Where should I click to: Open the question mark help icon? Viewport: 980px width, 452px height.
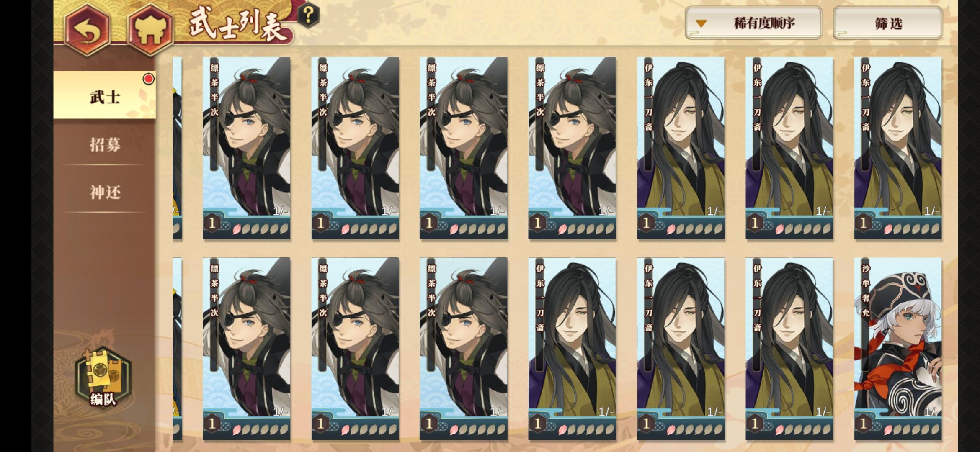tap(308, 16)
